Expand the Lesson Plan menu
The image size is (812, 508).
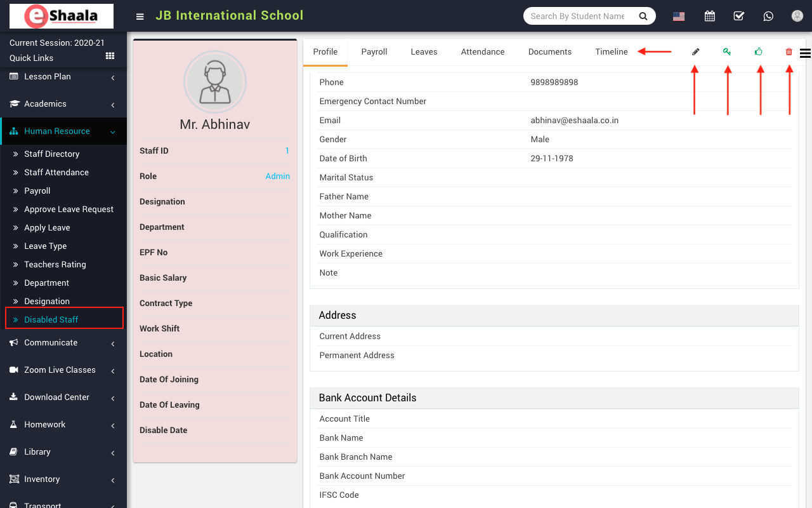coord(62,77)
